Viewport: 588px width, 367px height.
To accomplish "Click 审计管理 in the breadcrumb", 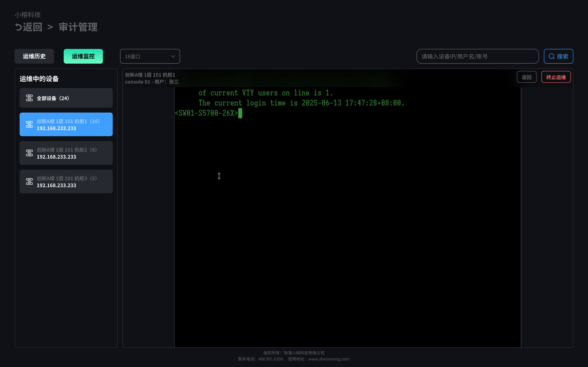I will [78, 27].
